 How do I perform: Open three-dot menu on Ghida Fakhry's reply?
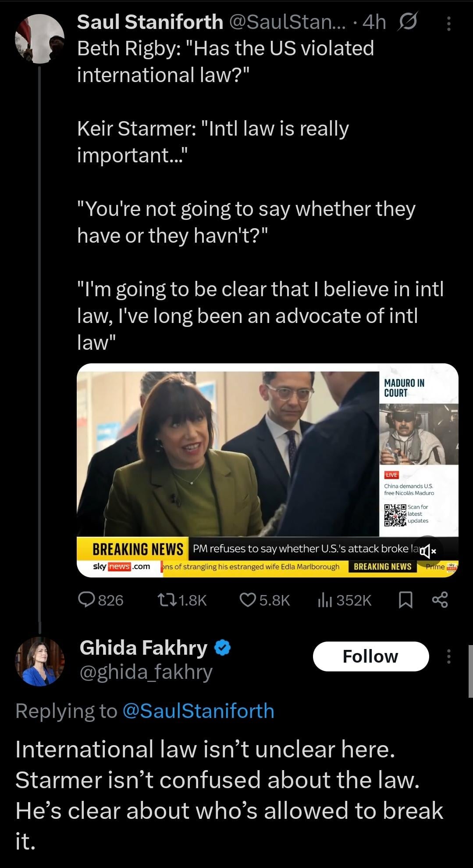tap(448, 656)
